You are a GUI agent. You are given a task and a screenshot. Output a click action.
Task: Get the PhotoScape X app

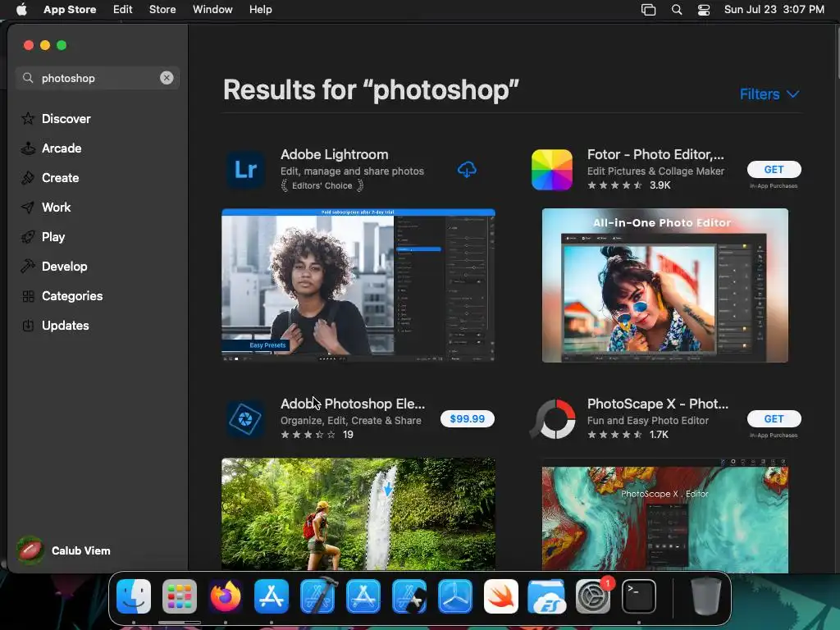click(x=774, y=419)
